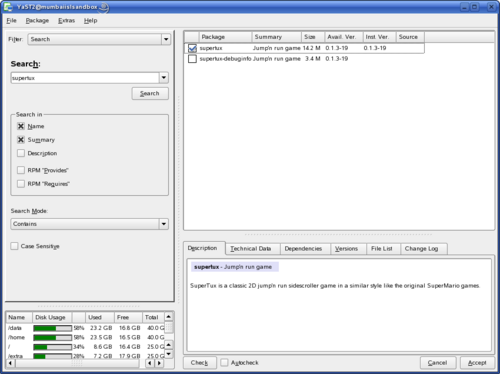Image resolution: width=500 pixels, height=374 pixels.
Task: Maximize the YaST2 window
Action: pyautogui.click(x=475, y=7)
